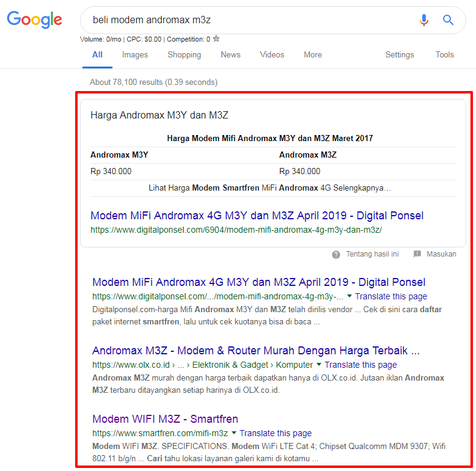Open the Andromax M3Z OLX result
476x471 pixels.
point(255,351)
